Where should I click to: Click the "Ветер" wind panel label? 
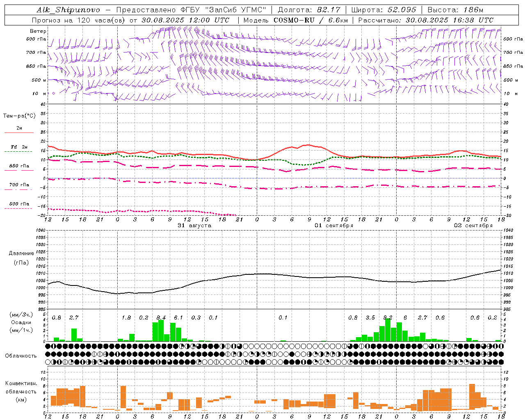pos(38,31)
